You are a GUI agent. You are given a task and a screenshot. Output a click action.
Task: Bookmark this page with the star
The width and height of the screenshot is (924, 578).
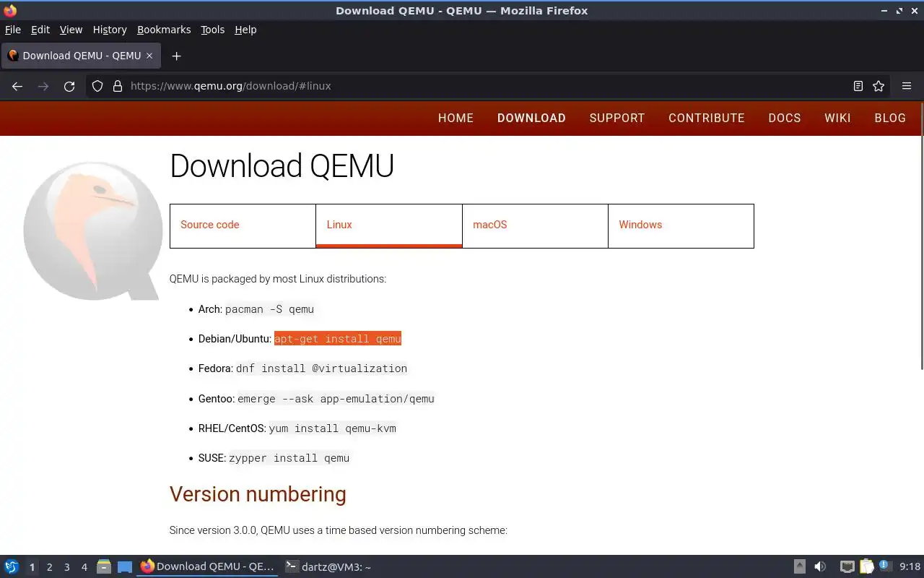pos(879,86)
